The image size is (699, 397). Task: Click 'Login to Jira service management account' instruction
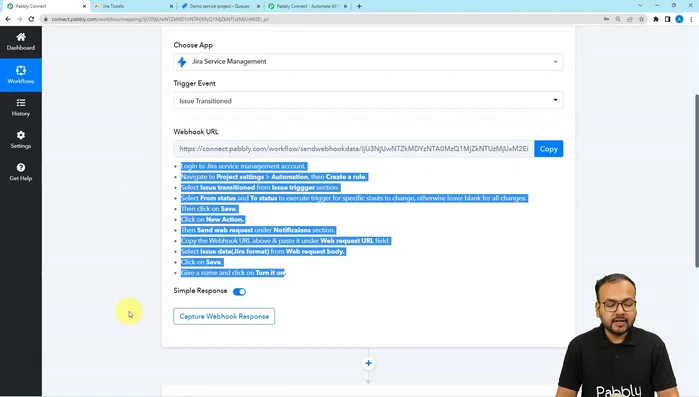pos(243,166)
